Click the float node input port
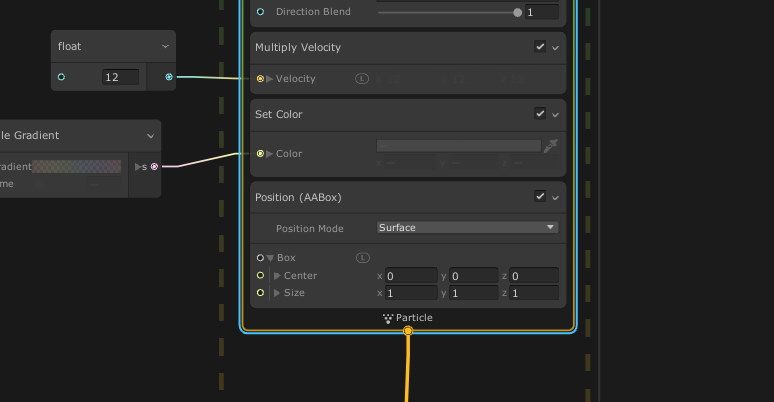The width and height of the screenshot is (774, 402). (61, 76)
